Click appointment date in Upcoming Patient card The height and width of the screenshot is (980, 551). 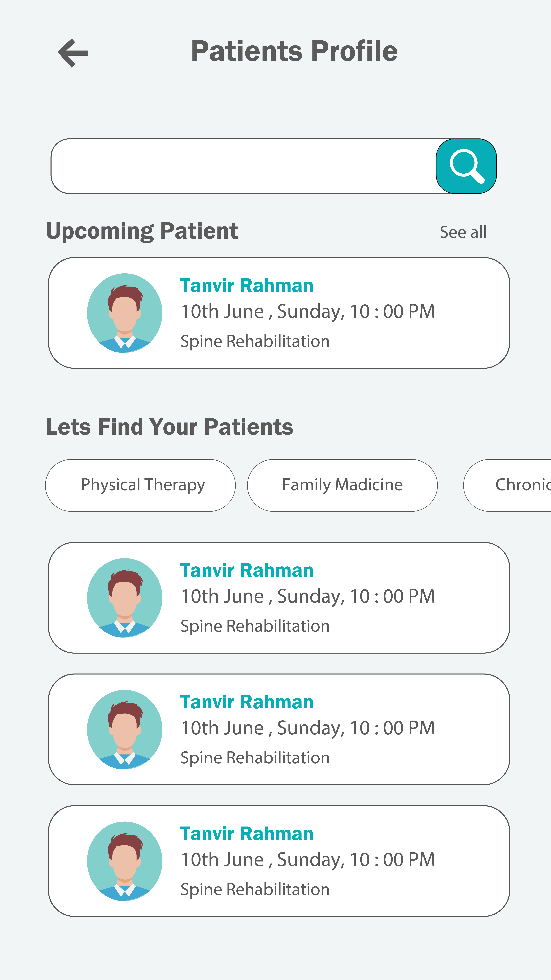[x=308, y=312]
